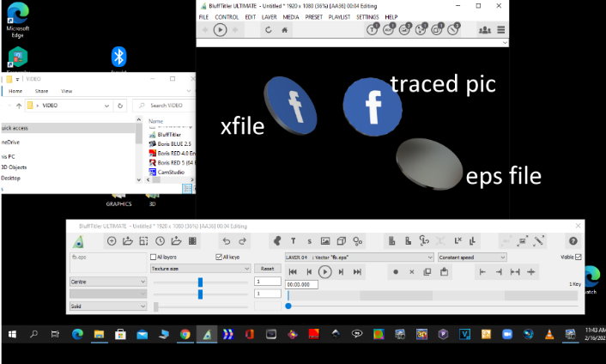606x364 pixels.
Task: Paste the key with the clipboard icon
Action: click(444, 271)
